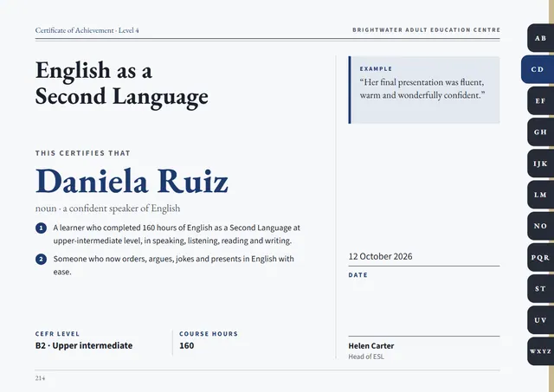Click the CEFR LEVEL label
The image size is (554, 392).
click(58, 334)
